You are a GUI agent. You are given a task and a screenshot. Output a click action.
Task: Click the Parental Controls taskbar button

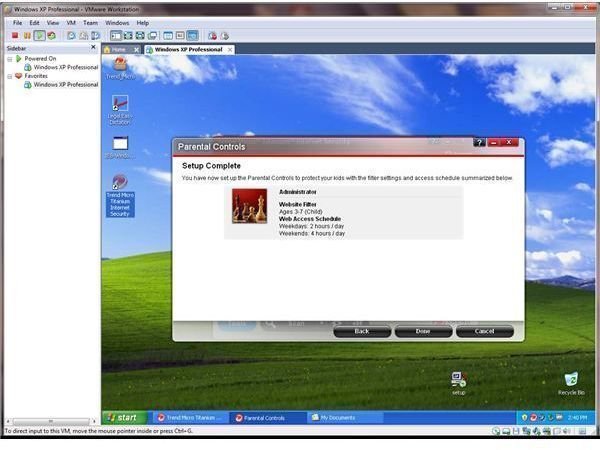click(268, 418)
